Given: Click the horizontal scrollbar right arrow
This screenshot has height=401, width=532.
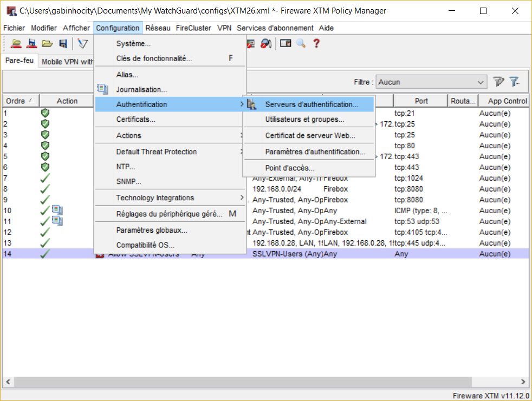Looking at the screenshot, I should click(x=523, y=382).
